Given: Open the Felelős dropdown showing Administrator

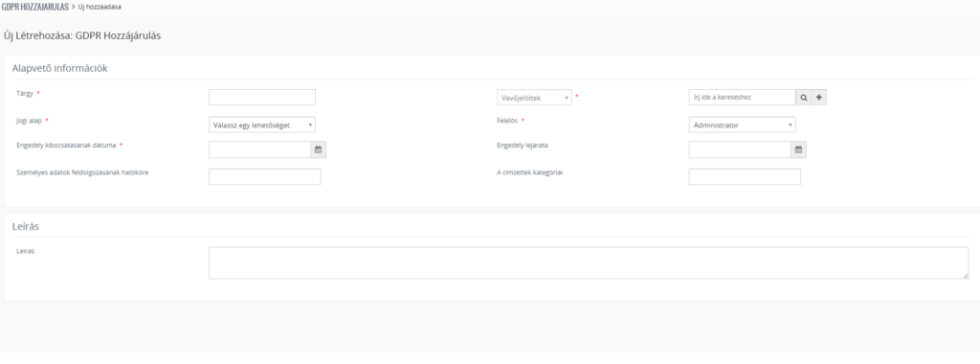Looking at the screenshot, I should pyautogui.click(x=742, y=125).
